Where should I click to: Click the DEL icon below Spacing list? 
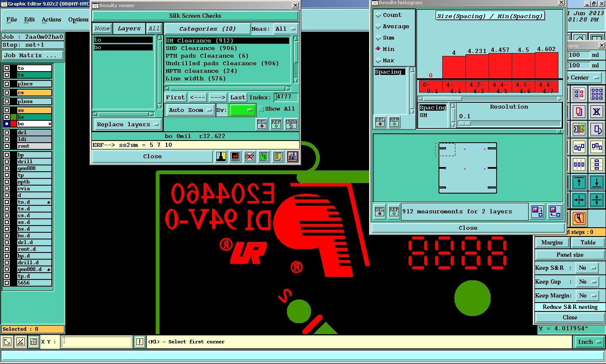point(380,122)
